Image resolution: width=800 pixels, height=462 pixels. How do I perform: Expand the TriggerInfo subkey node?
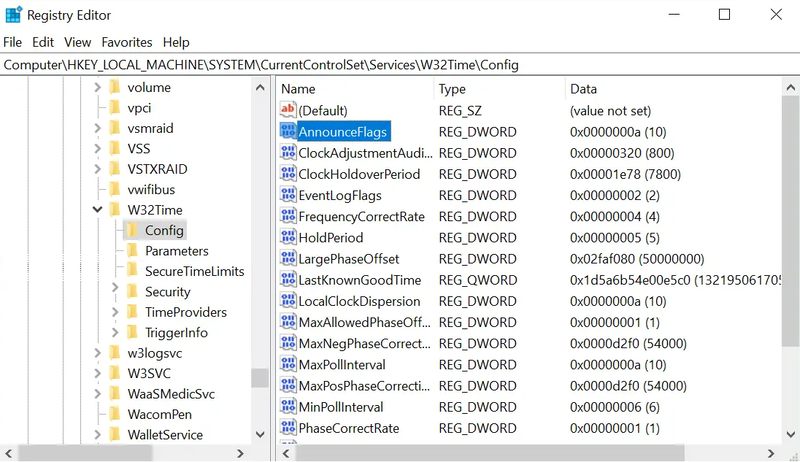click(x=115, y=332)
